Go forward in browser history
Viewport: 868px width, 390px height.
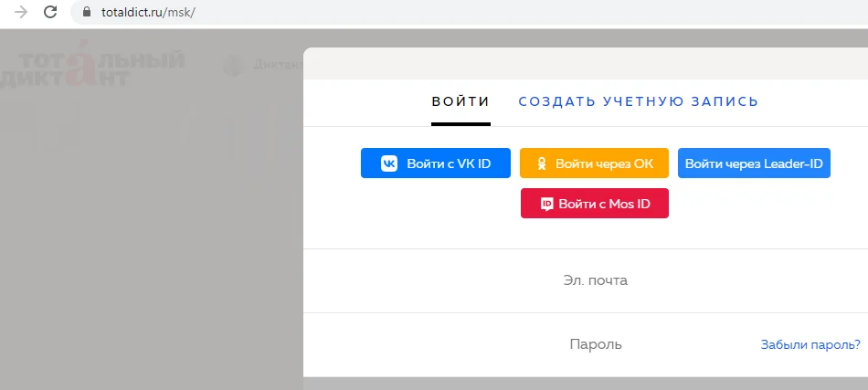tap(21, 12)
